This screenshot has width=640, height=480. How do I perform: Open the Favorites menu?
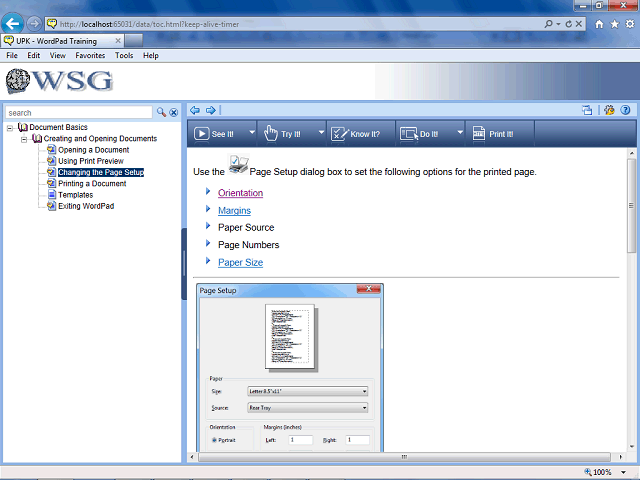[90, 56]
